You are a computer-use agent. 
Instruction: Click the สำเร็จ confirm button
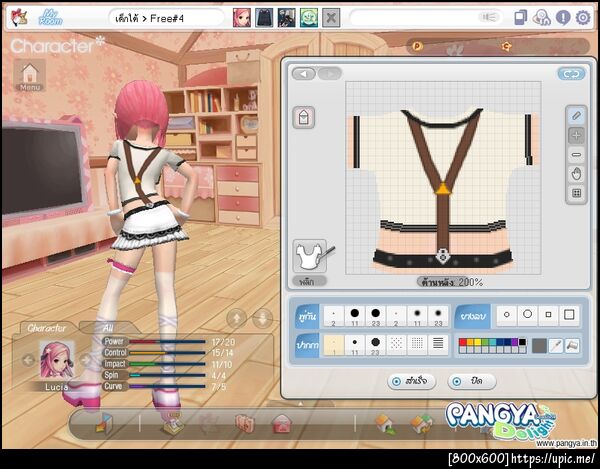pyautogui.click(x=411, y=381)
